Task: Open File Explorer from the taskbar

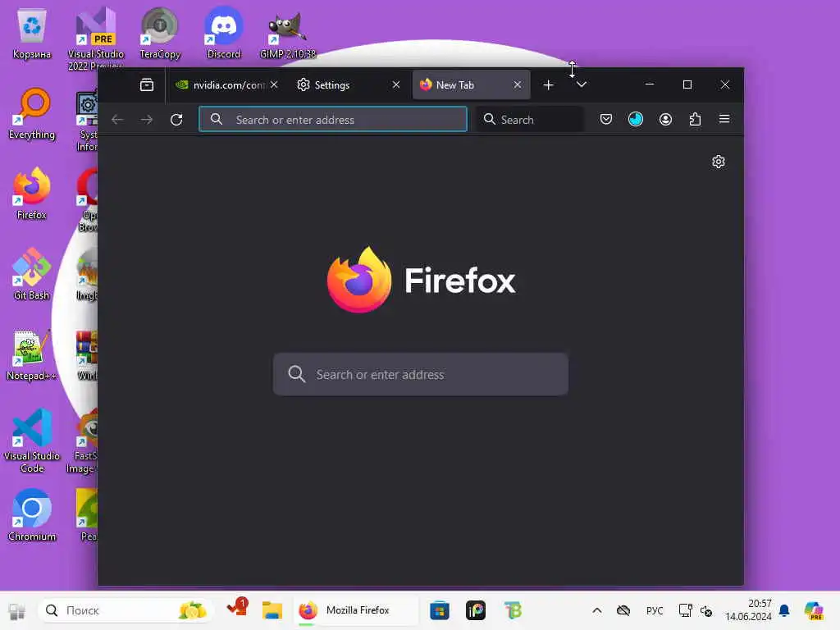Action: pyautogui.click(x=272, y=610)
